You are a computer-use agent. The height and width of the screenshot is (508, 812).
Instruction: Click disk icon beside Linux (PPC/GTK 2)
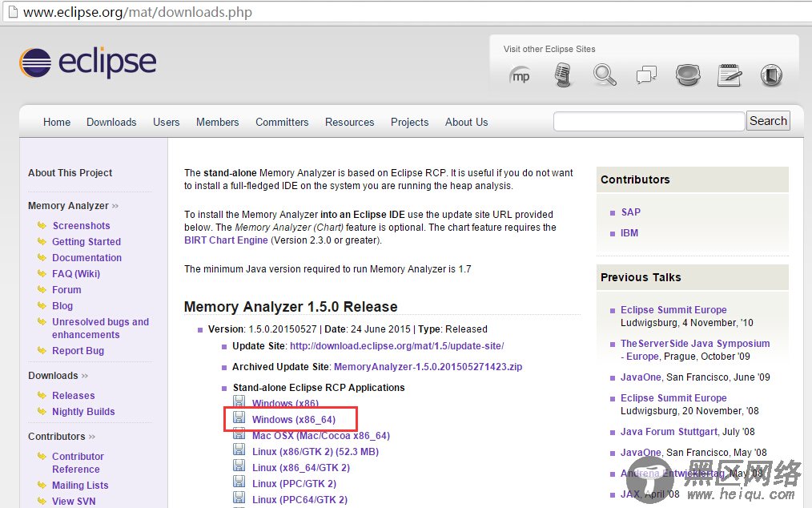[239, 482]
